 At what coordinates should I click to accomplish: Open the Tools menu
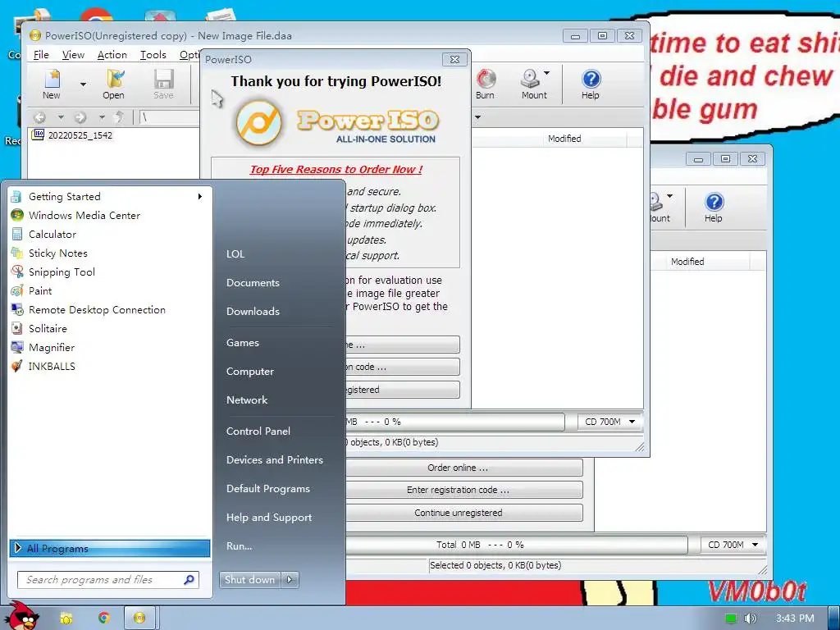153,55
